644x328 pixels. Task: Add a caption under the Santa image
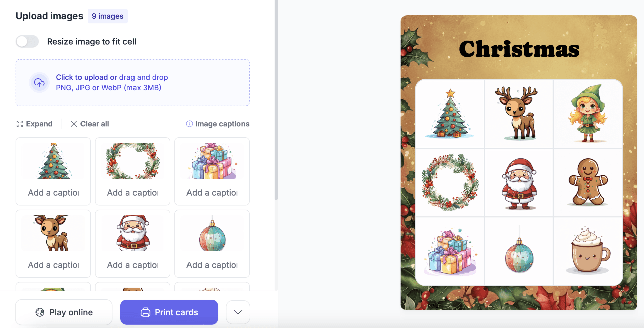[x=132, y=265]
